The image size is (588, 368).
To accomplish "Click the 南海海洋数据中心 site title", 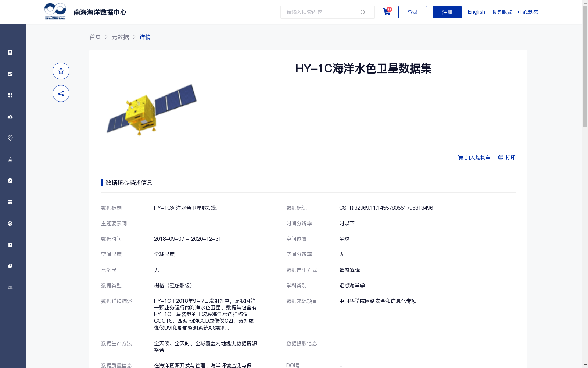I will coord(100,13).
